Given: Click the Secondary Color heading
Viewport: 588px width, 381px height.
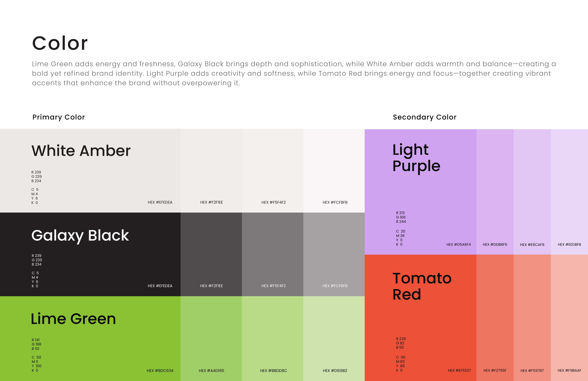Looking at the screenshot, I should 424,117.
